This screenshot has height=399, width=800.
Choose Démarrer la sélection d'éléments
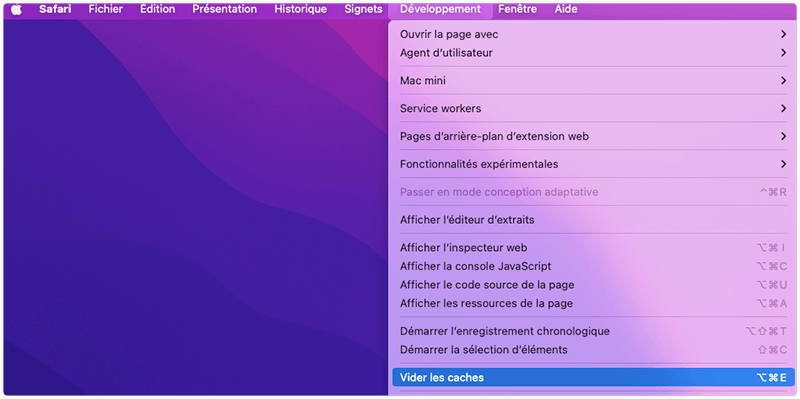[593, 350]
